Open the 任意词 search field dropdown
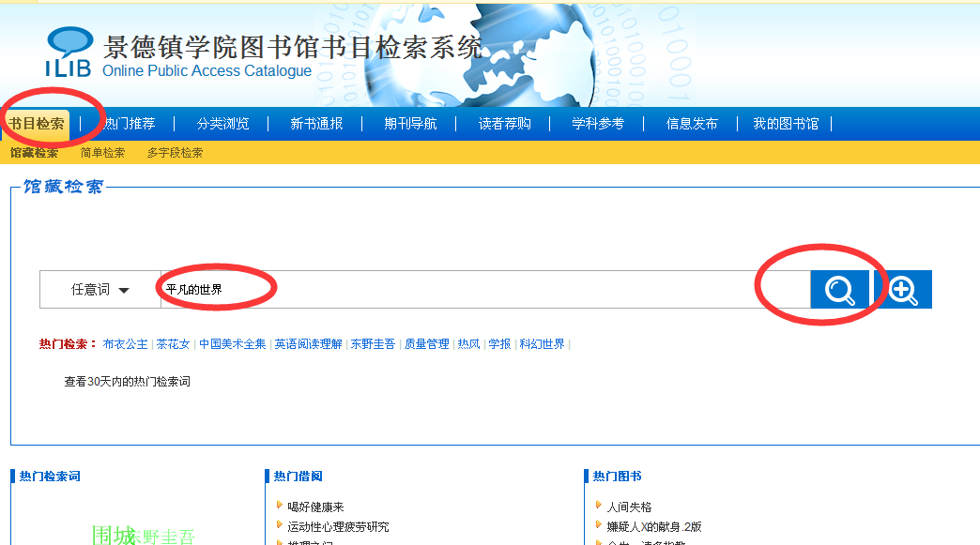Viewport: 980px width, 545px height. point(100,290)
